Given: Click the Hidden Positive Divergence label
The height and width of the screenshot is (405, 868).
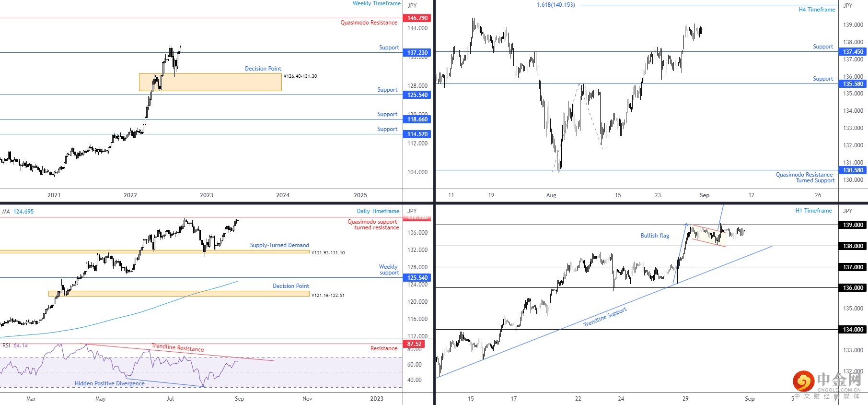Looking at the screenshot, I should coord(109,383).
